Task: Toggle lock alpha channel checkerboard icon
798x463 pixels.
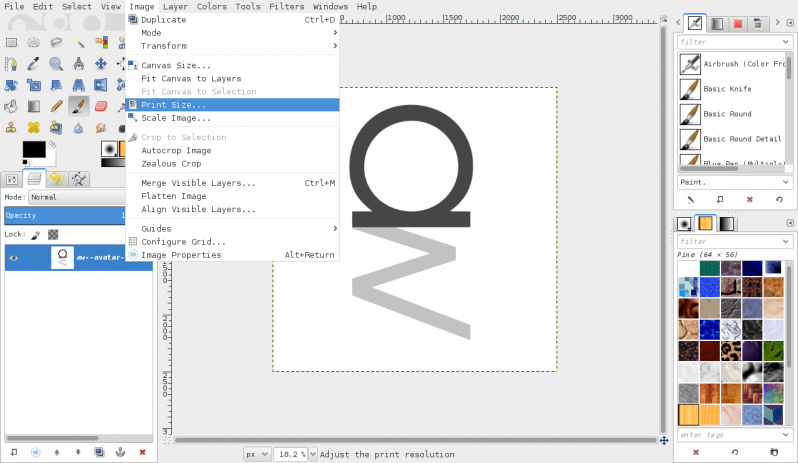Action: tap(53, 235)
